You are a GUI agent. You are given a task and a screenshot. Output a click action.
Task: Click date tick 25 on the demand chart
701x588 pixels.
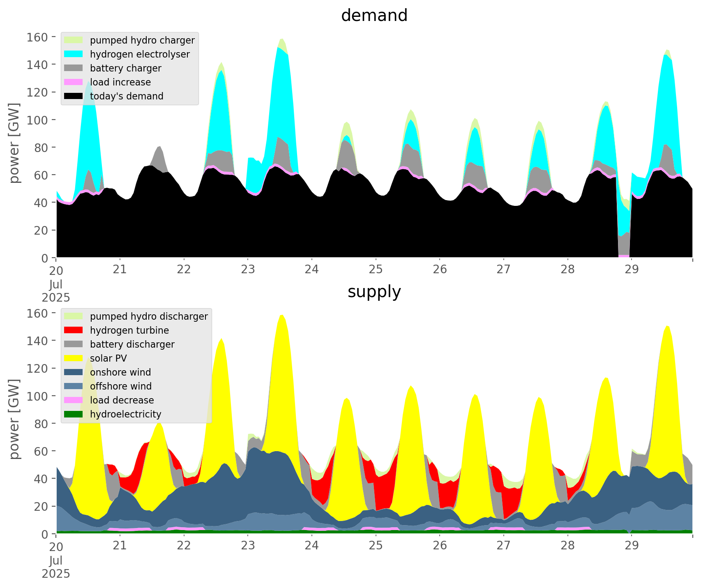pos(376,270)
